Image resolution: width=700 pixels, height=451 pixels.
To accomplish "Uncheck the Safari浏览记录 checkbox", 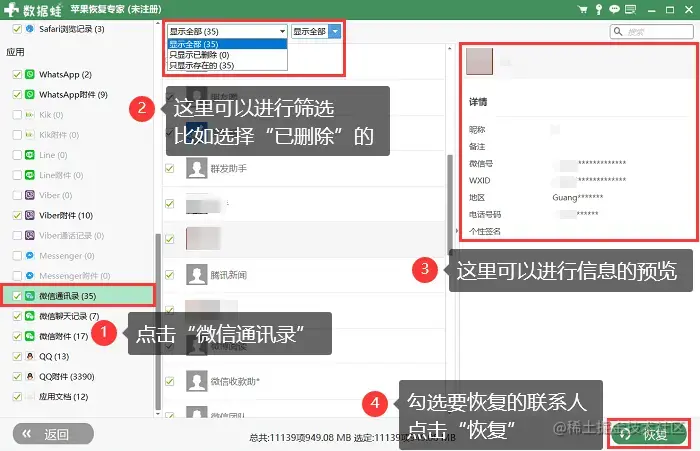I will 17,29.
